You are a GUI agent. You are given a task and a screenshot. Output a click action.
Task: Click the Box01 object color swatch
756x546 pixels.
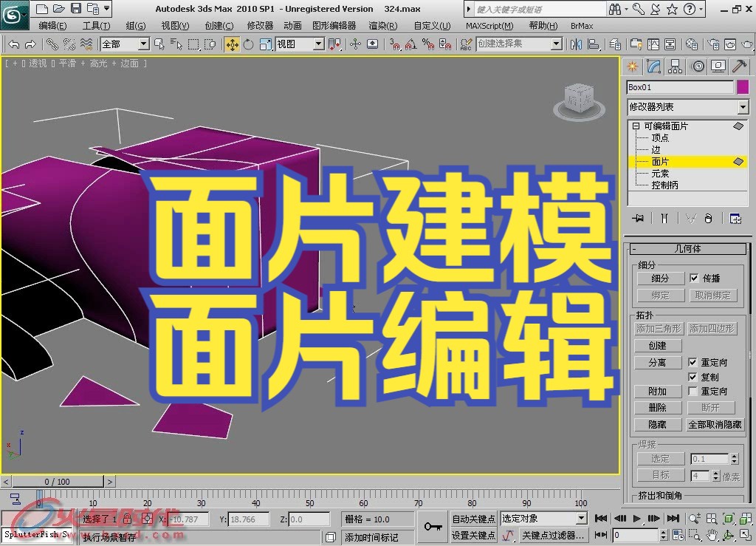[743, 86]
